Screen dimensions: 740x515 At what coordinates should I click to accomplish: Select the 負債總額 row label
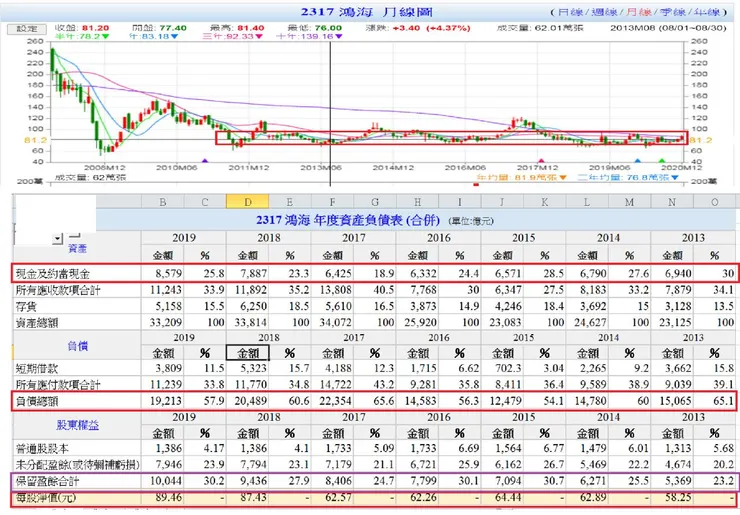pyautogui.click(x=37, y=401)
